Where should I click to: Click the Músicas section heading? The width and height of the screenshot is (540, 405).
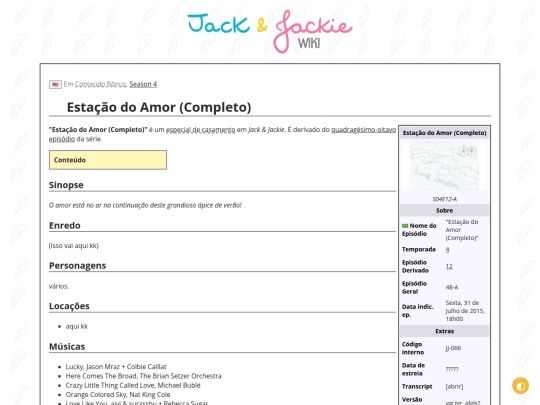click(67, 346)
